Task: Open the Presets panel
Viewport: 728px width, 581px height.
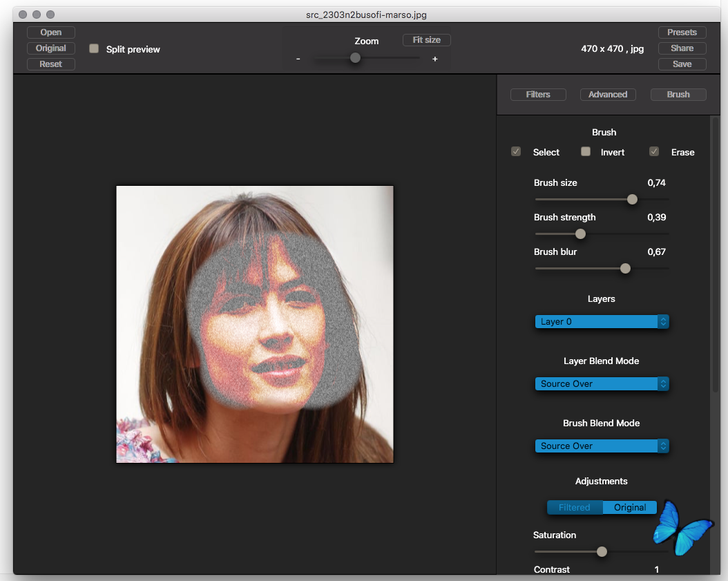Action: pyautogui.click(x=682, y=32)
